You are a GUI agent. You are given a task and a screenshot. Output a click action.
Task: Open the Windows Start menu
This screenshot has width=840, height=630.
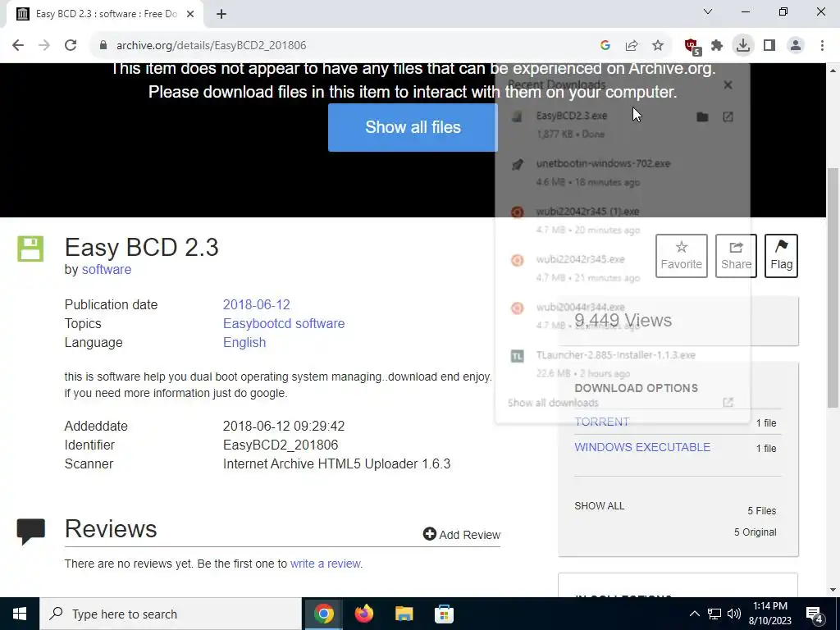(x=20, y=614)
